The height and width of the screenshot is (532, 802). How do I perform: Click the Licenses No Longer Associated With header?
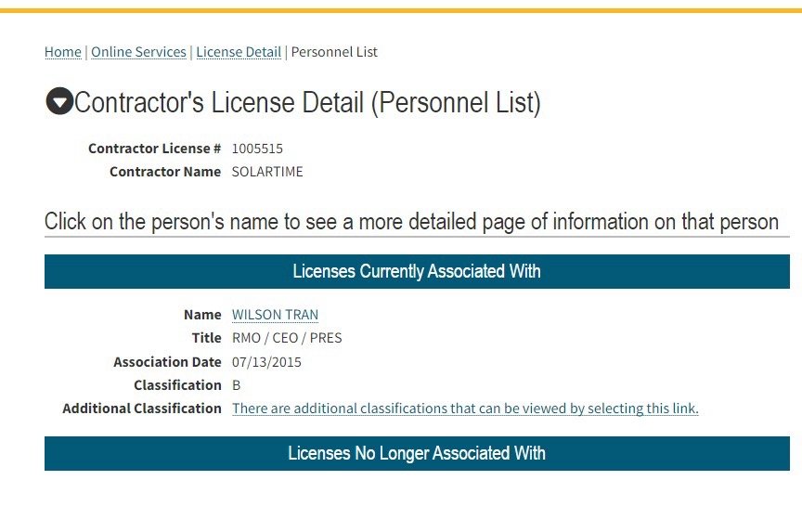[417, 453]
